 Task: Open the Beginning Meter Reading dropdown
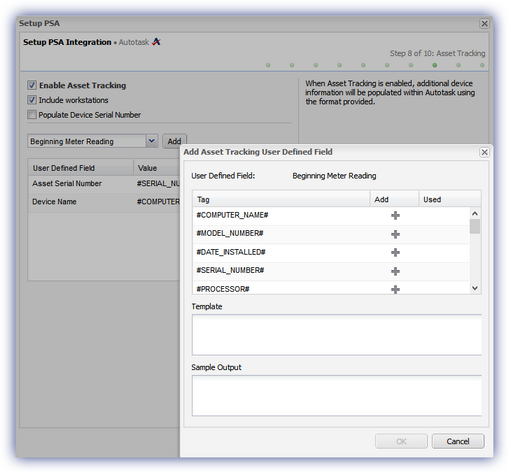152,141
